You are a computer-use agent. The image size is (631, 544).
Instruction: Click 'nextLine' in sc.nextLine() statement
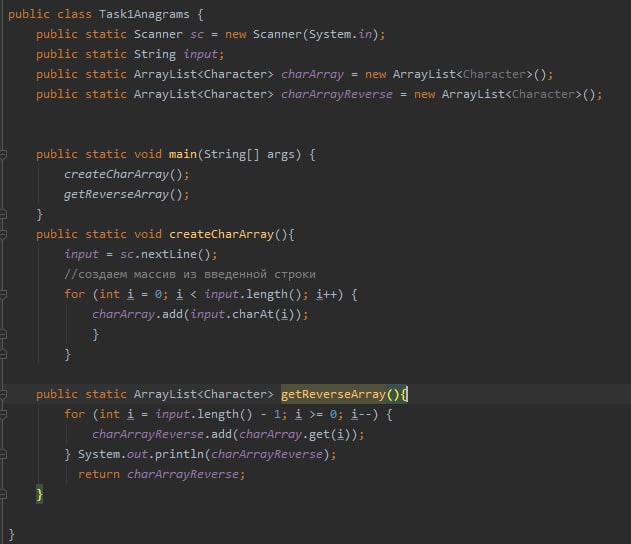click(x=169, y=254)
